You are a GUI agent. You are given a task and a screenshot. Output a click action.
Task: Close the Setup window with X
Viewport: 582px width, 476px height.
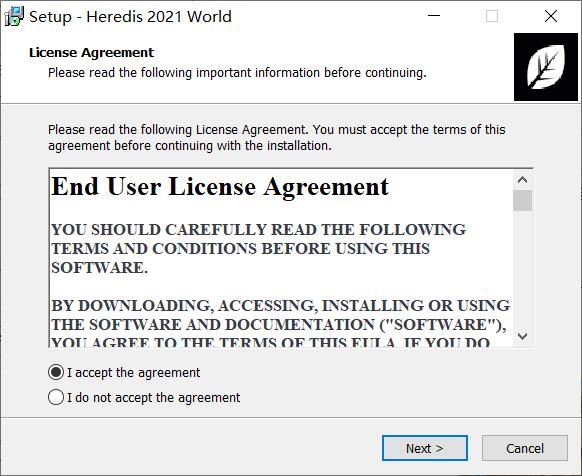(551, 16)
